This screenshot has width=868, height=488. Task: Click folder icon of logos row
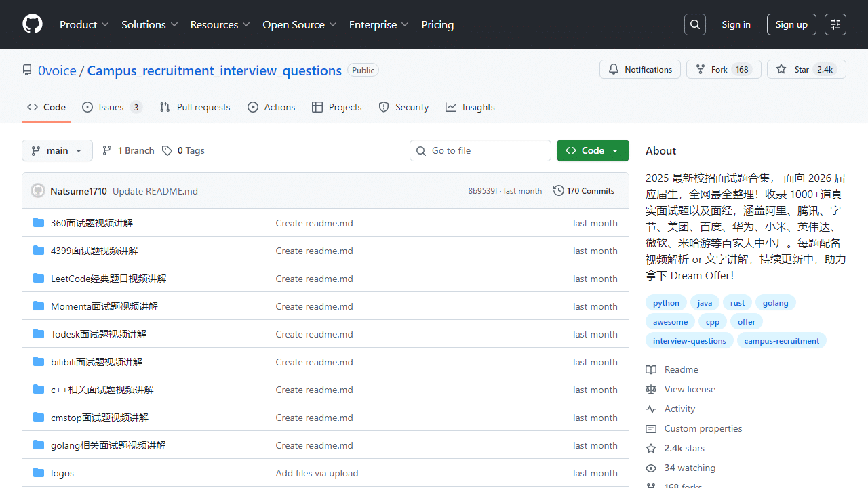(39, 473)
